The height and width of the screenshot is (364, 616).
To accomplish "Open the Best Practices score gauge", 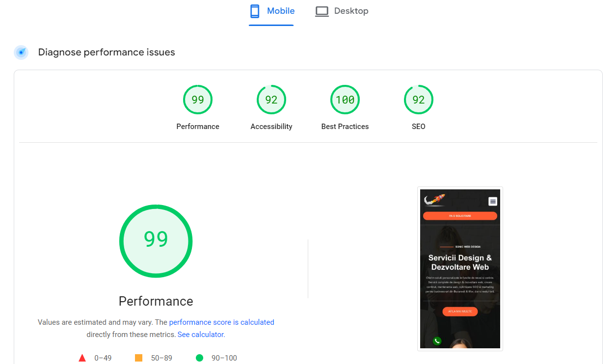I will (345, 100).
